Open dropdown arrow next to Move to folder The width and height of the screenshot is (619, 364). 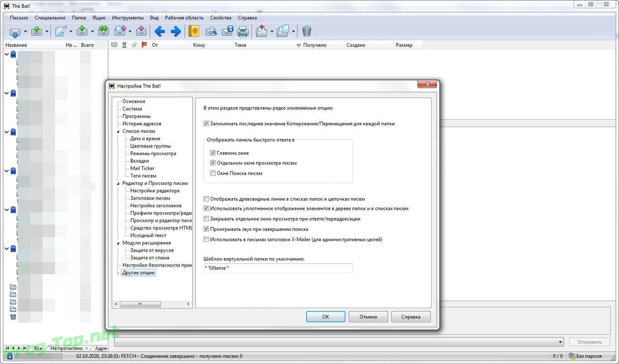271,32
